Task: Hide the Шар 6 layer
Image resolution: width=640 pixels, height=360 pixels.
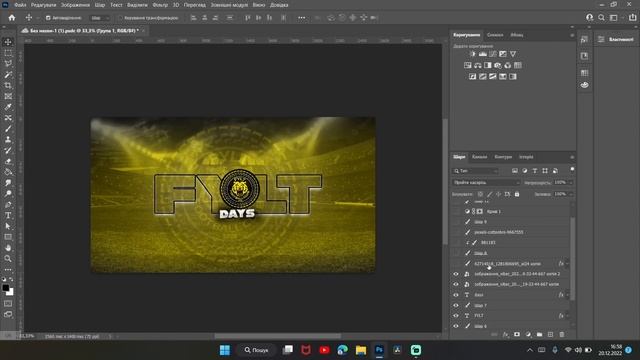Action: (x=456, y=326)
